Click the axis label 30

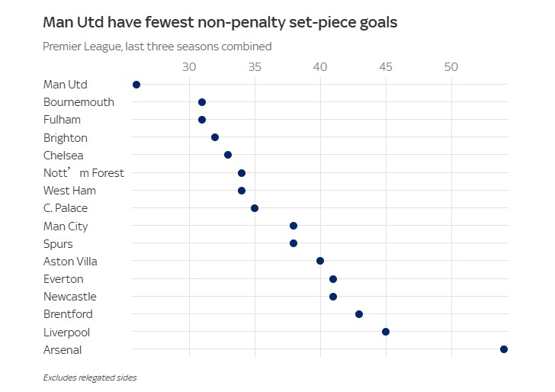[x=189, y=67]
